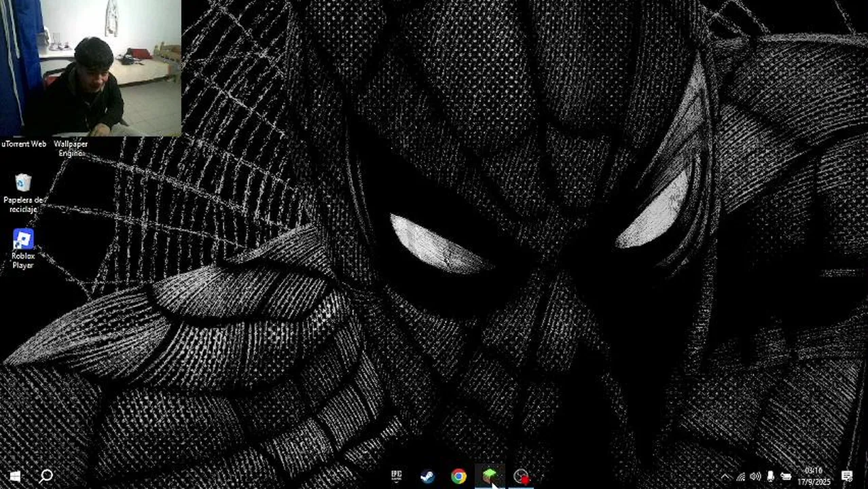
Task: Open the Wi-Fi network tray icon
Action: (740, 477)
